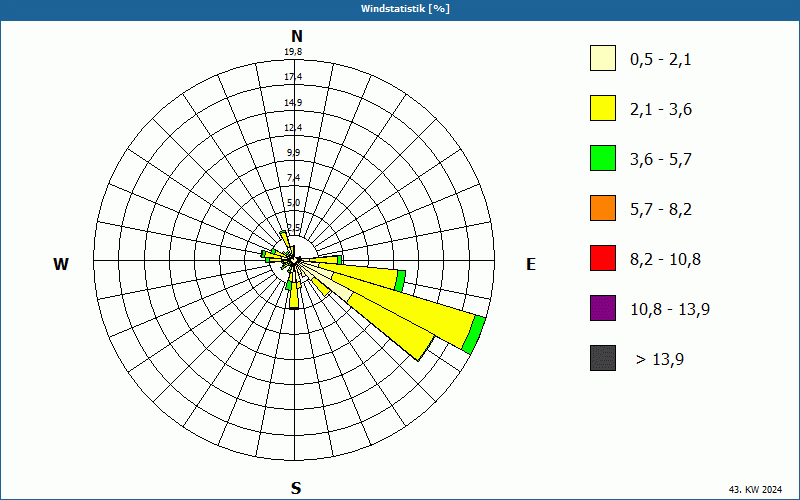Click the legend label 3,6 - 5,7
800x500 pixels.
tap(661, 160)
